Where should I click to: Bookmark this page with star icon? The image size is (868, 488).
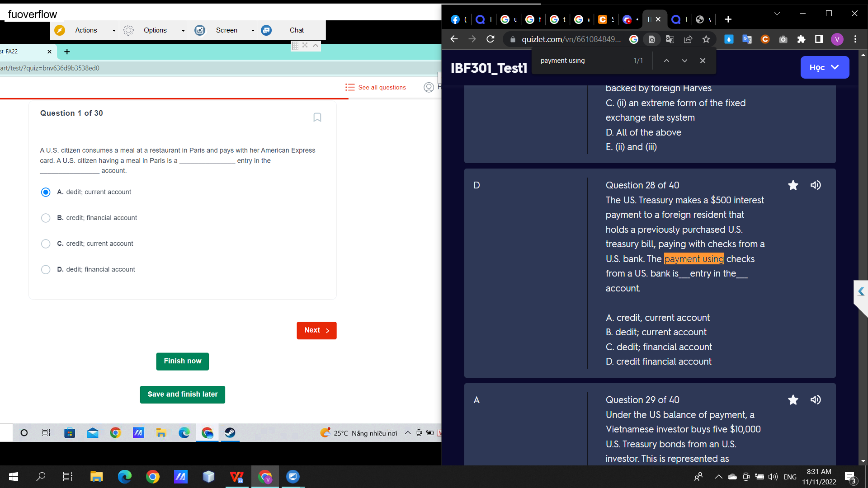coord(706,39)
